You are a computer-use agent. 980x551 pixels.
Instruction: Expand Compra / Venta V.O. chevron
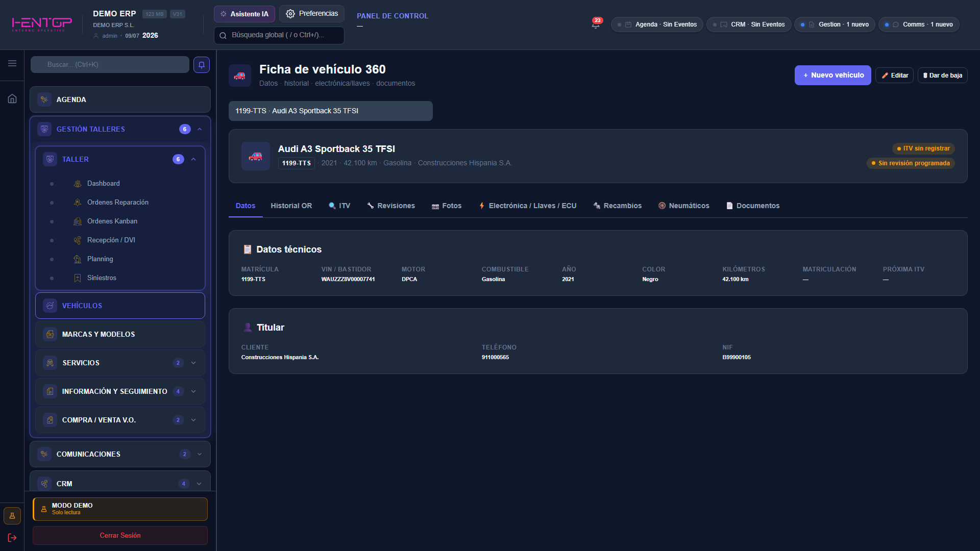(193, 420)
